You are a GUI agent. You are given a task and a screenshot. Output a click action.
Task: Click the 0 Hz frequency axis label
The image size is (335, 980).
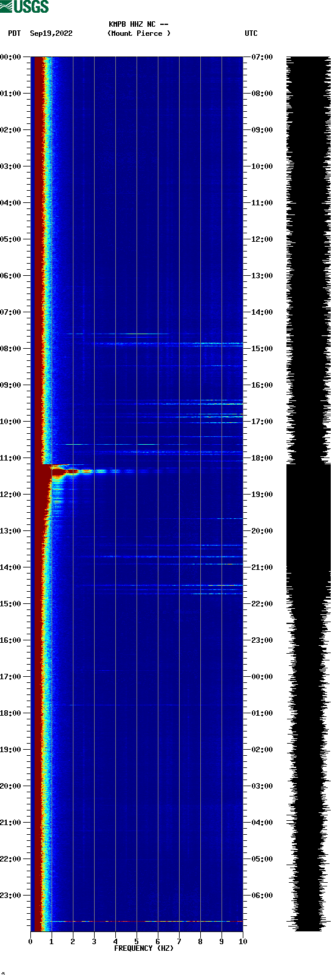pyautogui.click(x=30, y=942)
